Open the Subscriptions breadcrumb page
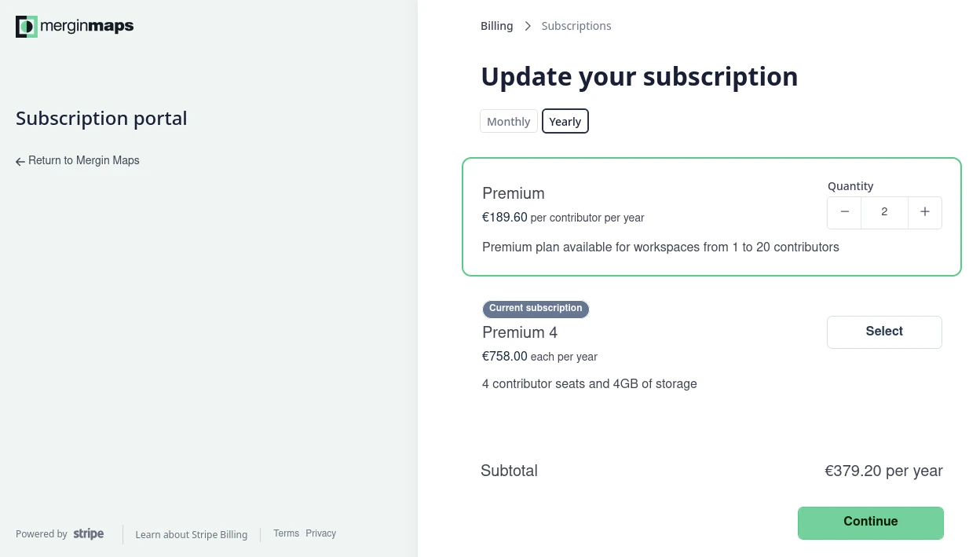Viewport: 980px width, 557px height. pyautogui.click(x=576, y=25)
